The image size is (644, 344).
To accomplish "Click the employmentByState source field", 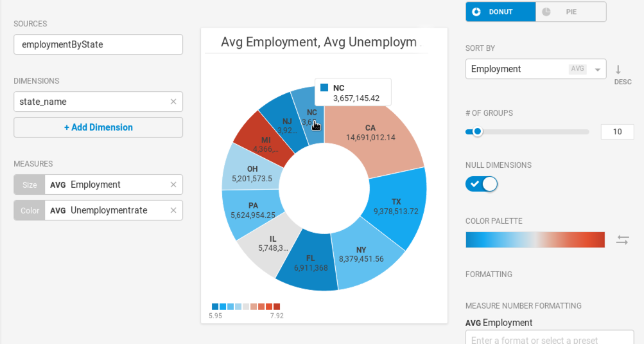I will click(x=98, y=44).
